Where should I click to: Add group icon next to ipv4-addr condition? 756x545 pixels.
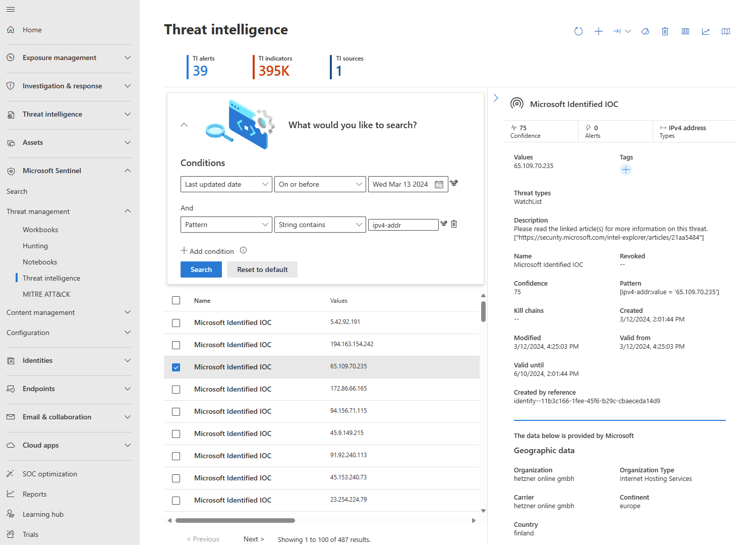click(444, 224)
